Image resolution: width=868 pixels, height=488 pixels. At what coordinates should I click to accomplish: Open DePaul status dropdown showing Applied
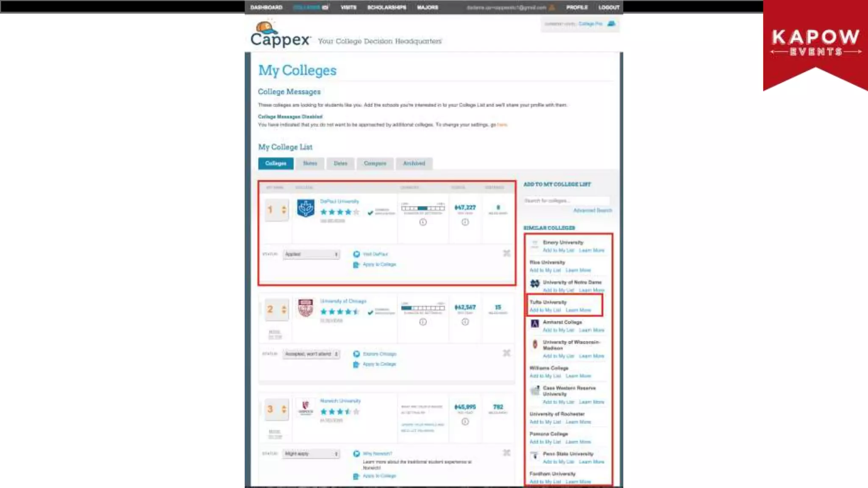coord(312,254)
